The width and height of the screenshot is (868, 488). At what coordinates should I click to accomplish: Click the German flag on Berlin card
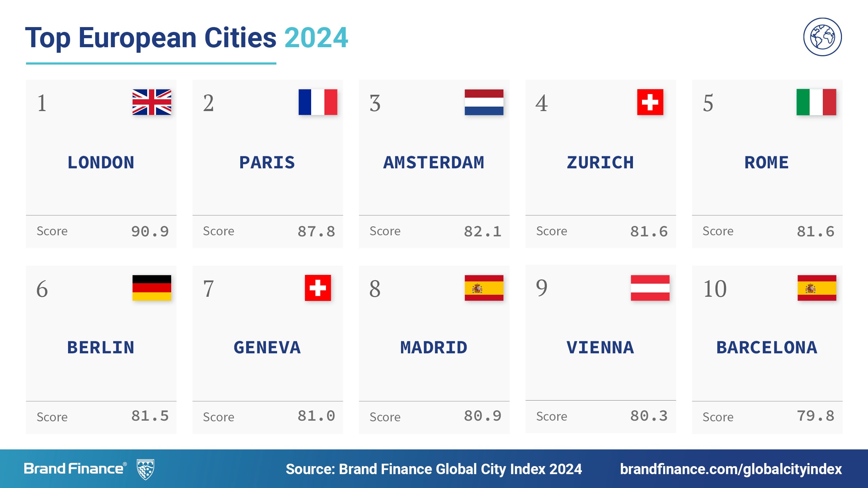pos(152,288)
